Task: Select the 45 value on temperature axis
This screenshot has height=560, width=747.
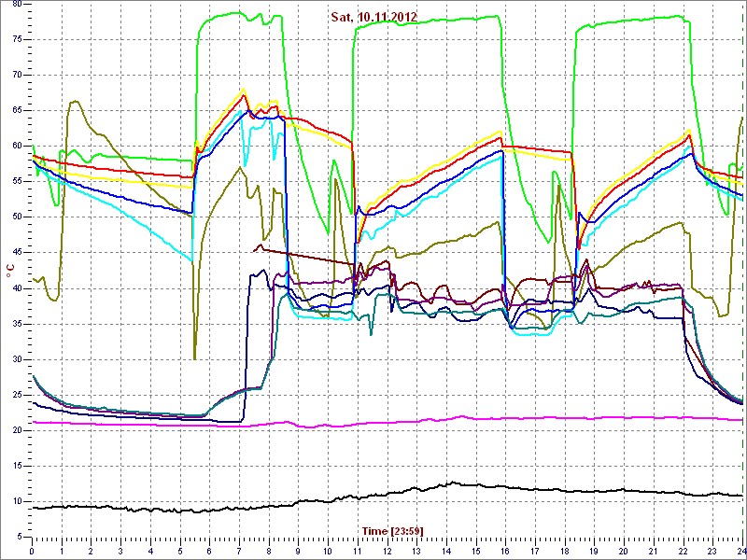Action: click(x=17, y=253)
